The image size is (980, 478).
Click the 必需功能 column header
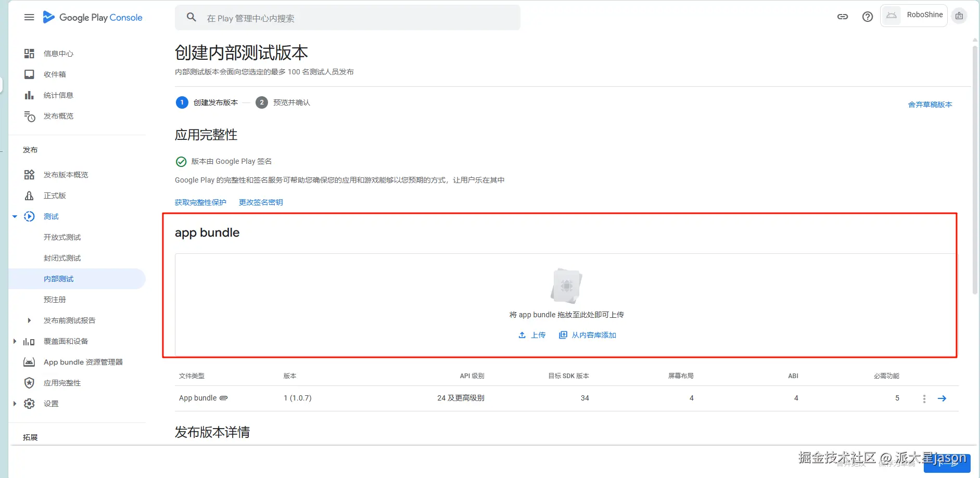click(x=886, y=376)
